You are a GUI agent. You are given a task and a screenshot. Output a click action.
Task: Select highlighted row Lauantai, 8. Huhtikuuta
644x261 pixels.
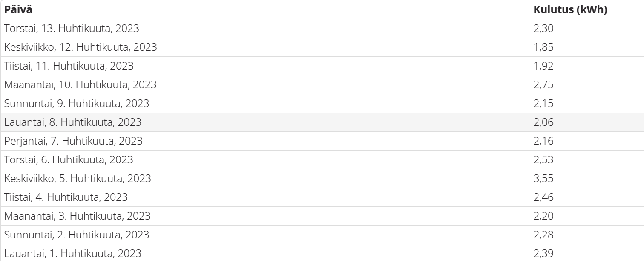[x=322, y=122]
